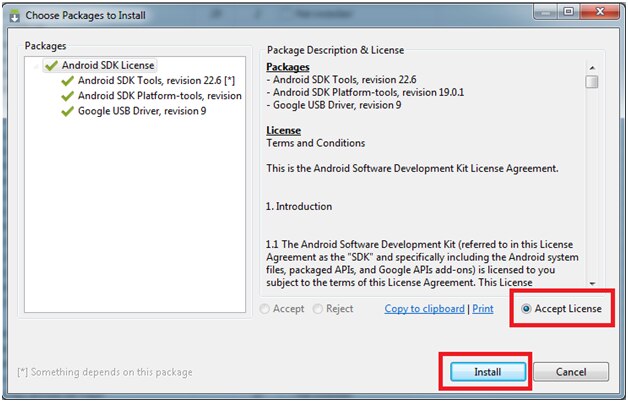Click '- Google USB Driver, revision 9' description line
Image resolution: width=628 pixels, height=402 pixels.
334,105
